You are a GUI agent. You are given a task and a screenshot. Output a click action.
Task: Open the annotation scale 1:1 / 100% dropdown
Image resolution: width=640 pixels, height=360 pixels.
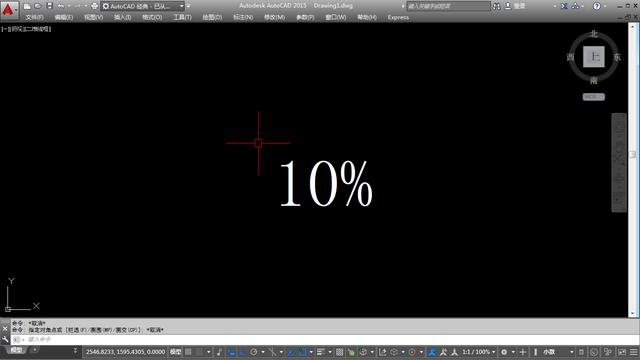pyautogui.click(x=478, y=352)
